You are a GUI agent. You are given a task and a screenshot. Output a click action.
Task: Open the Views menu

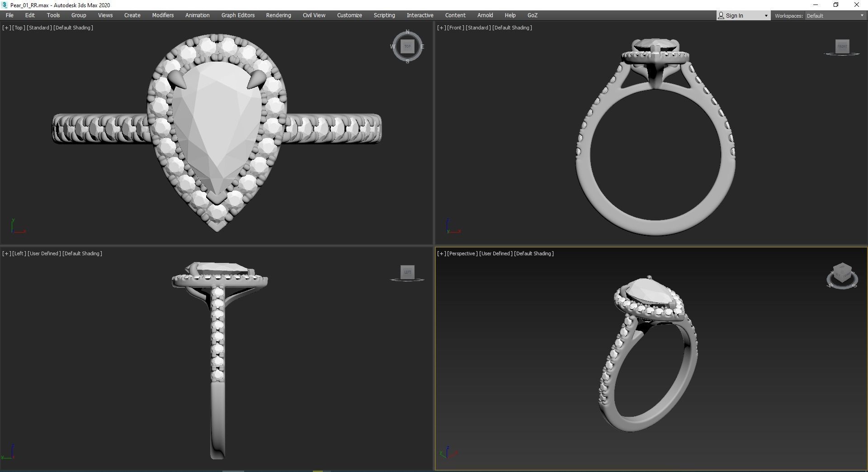[105, 15]
